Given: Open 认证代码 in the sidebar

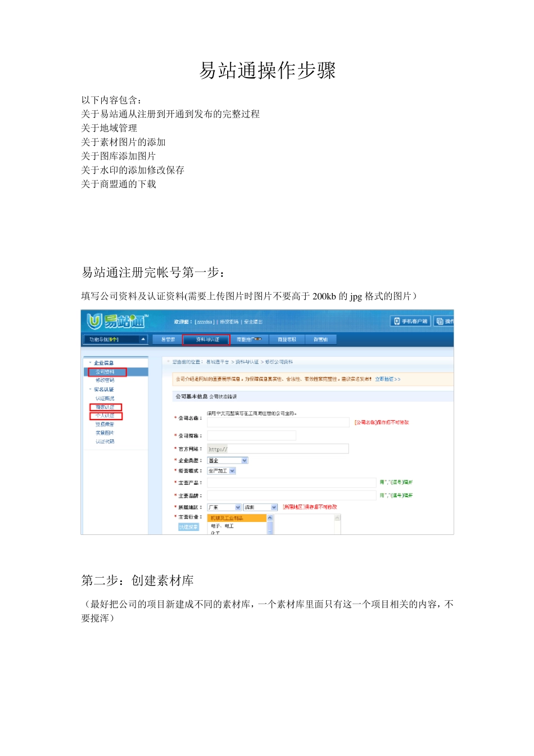Looking at the screenshot, I should [105, 442].
